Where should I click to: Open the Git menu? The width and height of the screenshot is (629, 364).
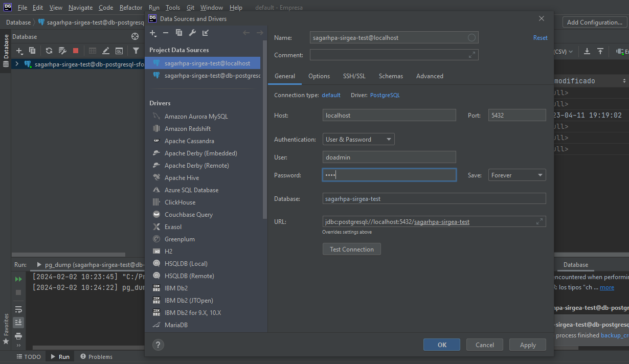pyautogui.click(x=190, y=8)
